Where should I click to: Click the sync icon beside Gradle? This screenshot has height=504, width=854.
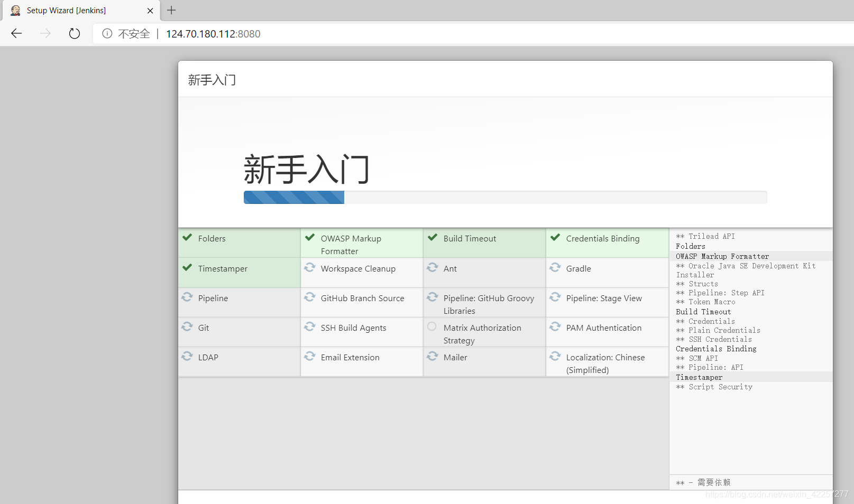pyautogui.click(x=555, y=267)
